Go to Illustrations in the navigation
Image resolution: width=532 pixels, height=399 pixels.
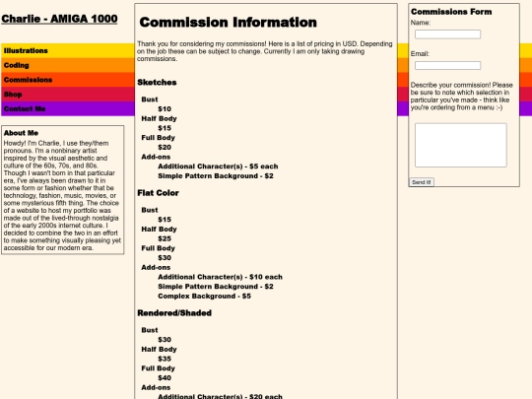(26, 51)
